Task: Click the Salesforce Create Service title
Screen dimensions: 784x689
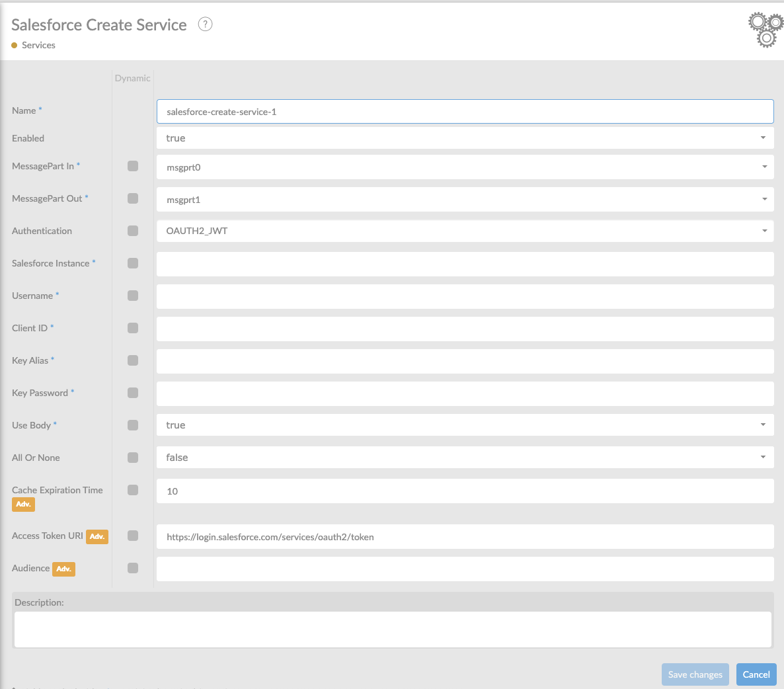Action: point(99,24)
